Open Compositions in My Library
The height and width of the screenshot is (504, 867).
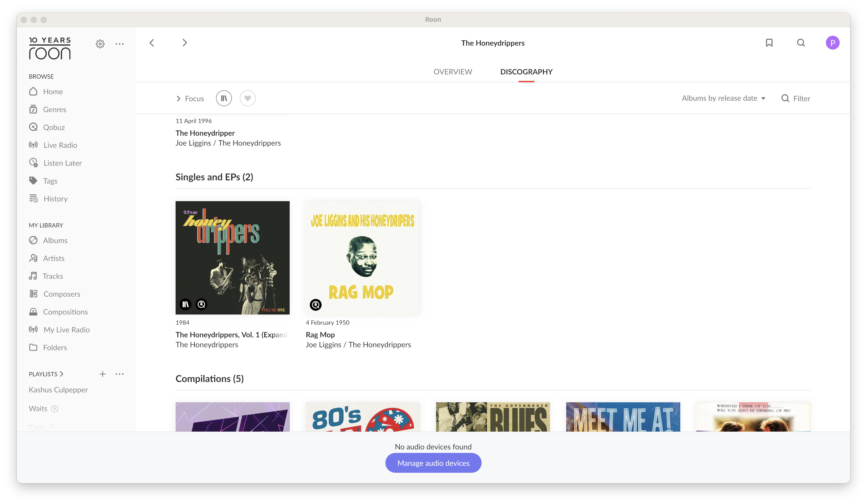click(x=59, y=312)
